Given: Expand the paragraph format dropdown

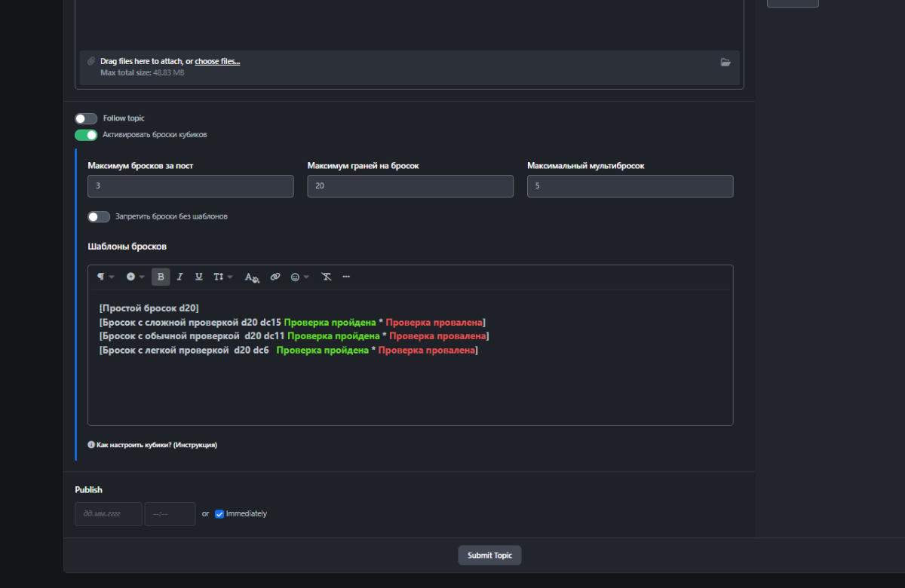Looking at the screenshot, I should tap(106, 277).
